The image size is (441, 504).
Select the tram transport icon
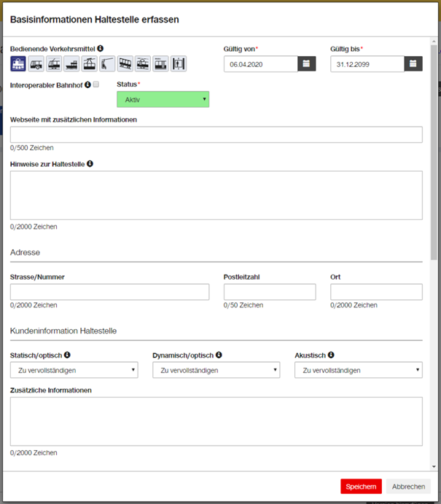click(x=54, y=63)
